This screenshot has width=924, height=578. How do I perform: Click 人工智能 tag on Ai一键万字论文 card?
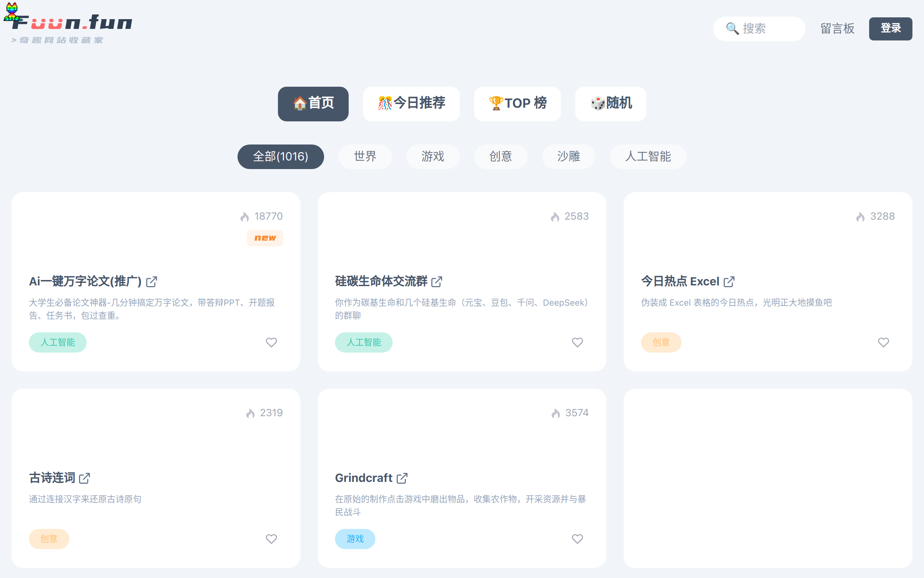coord(58,342)
